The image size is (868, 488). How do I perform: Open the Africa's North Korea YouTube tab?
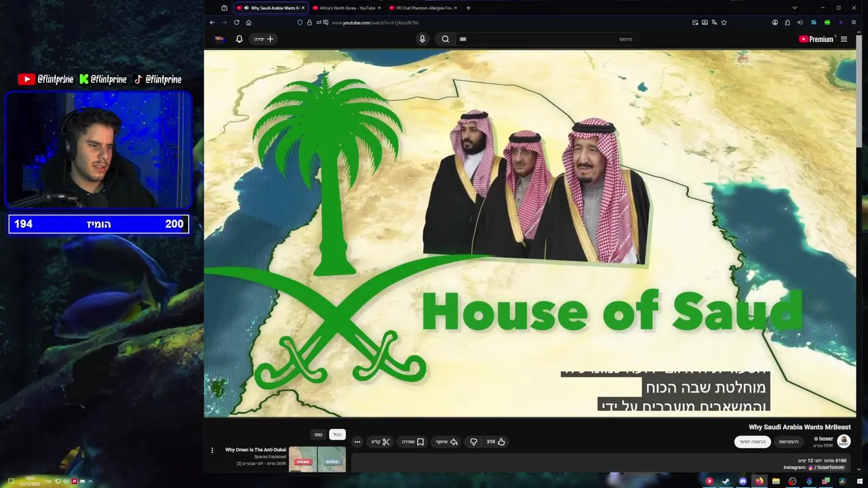[x=346, y=8]
